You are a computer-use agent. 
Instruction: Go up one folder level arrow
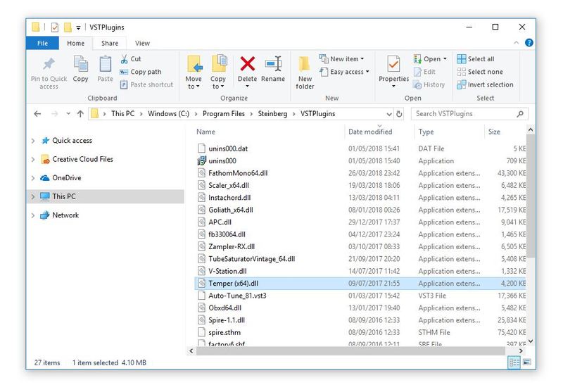80,114
